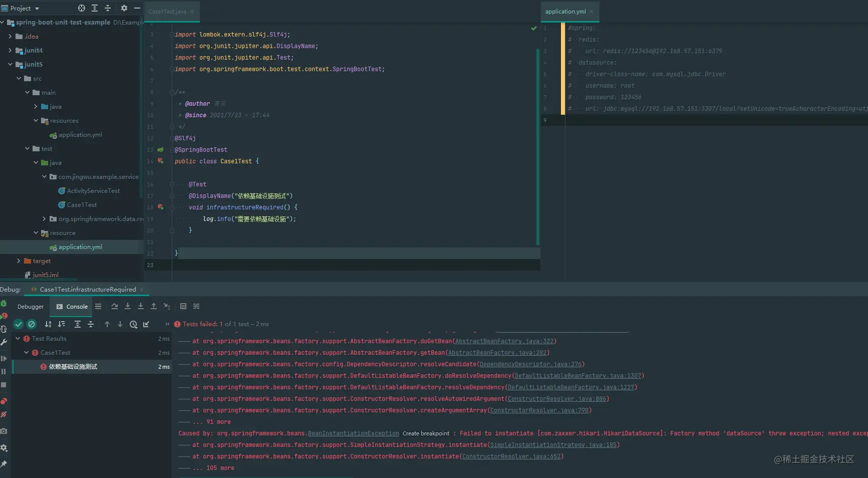Open View Breakpoints dialog
The width and height of the screenshot is (868, 478).
coord(4,401)
